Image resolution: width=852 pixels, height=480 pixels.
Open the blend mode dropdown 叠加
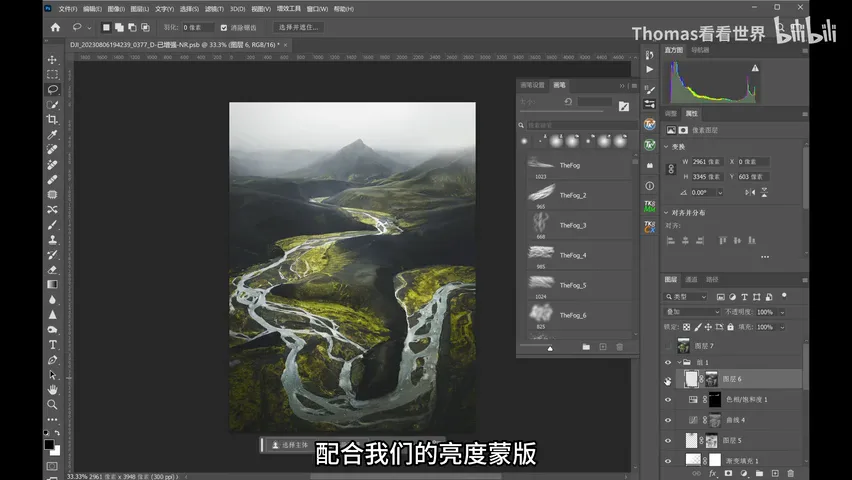coord(692,312)
